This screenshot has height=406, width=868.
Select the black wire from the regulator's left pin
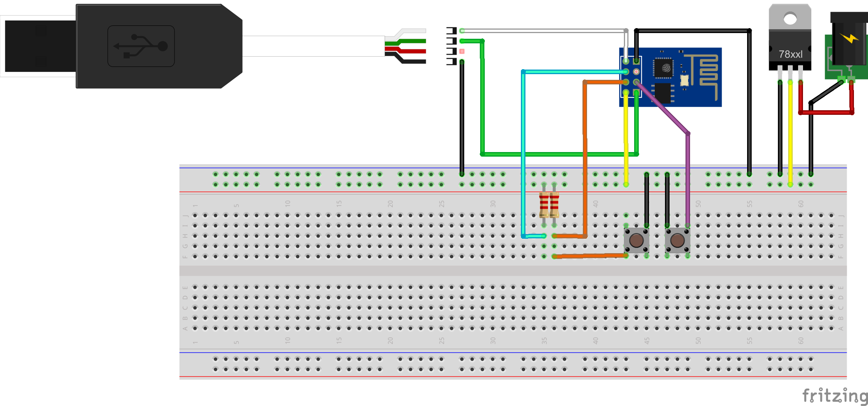[780, 128]
